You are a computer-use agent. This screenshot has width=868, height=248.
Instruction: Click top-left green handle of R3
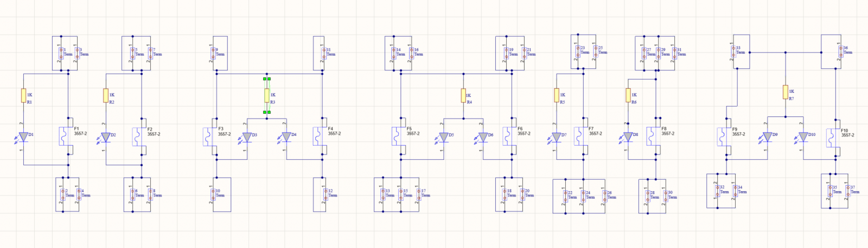coord(265,79)
